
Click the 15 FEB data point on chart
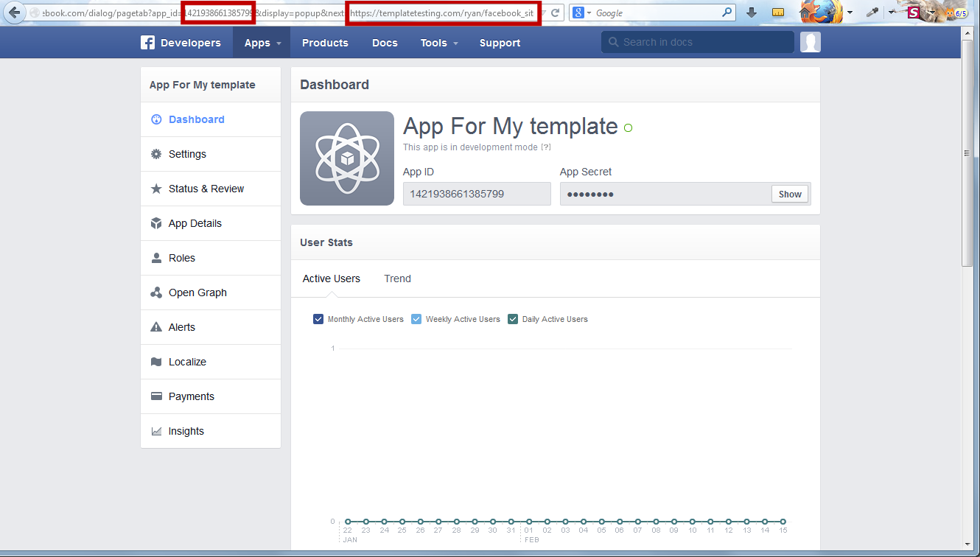coord(783,522)
